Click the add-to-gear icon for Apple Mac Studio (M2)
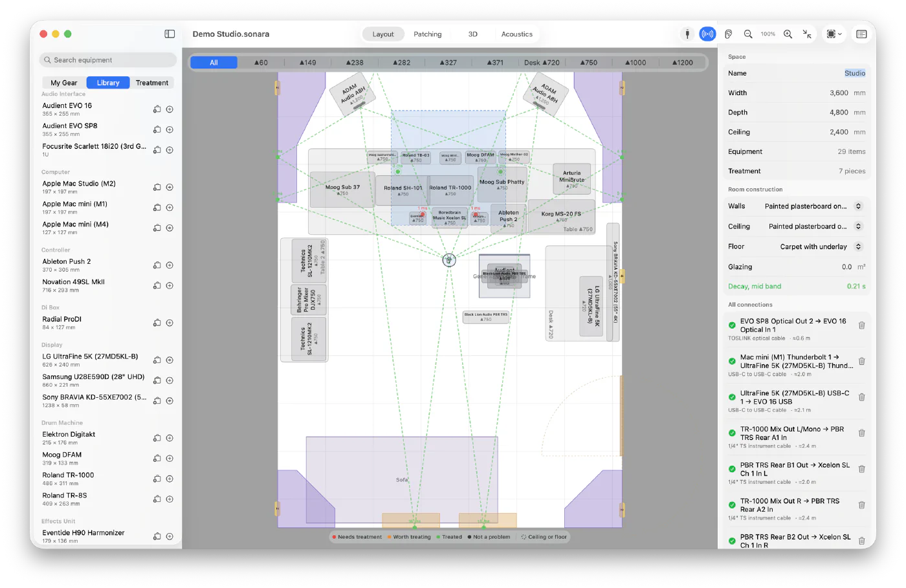906x588 pixels. 157,188
